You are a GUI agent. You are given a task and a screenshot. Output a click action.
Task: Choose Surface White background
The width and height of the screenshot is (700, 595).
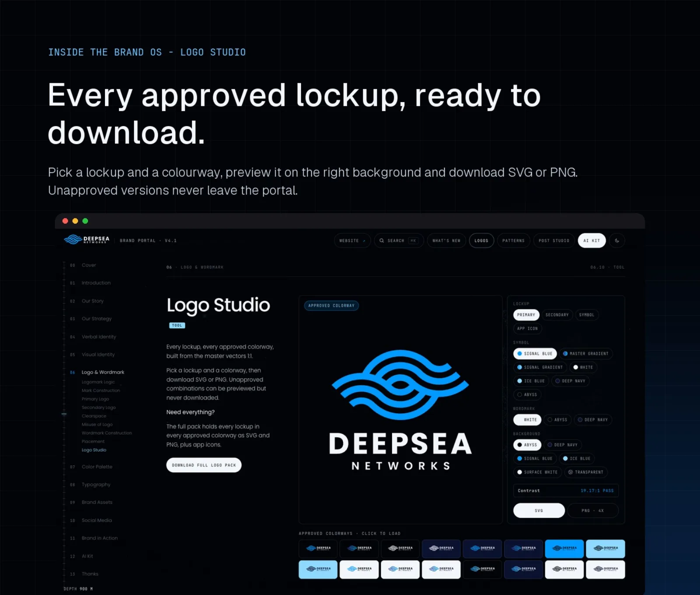537,472
